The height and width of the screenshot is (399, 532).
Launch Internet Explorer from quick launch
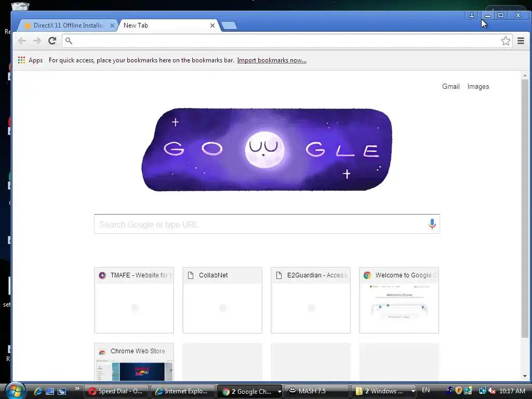coord(37,391)
